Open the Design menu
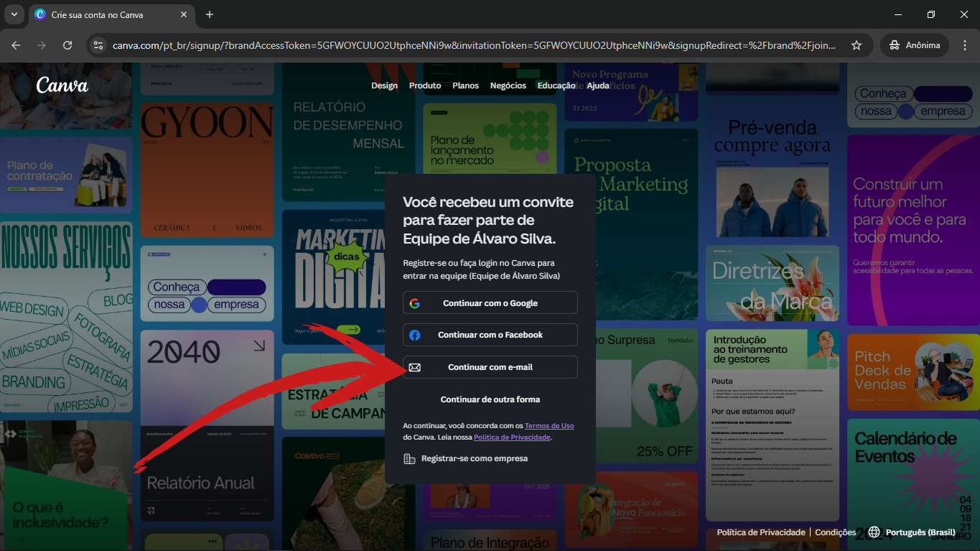980x551 pixels. point(384,85)
